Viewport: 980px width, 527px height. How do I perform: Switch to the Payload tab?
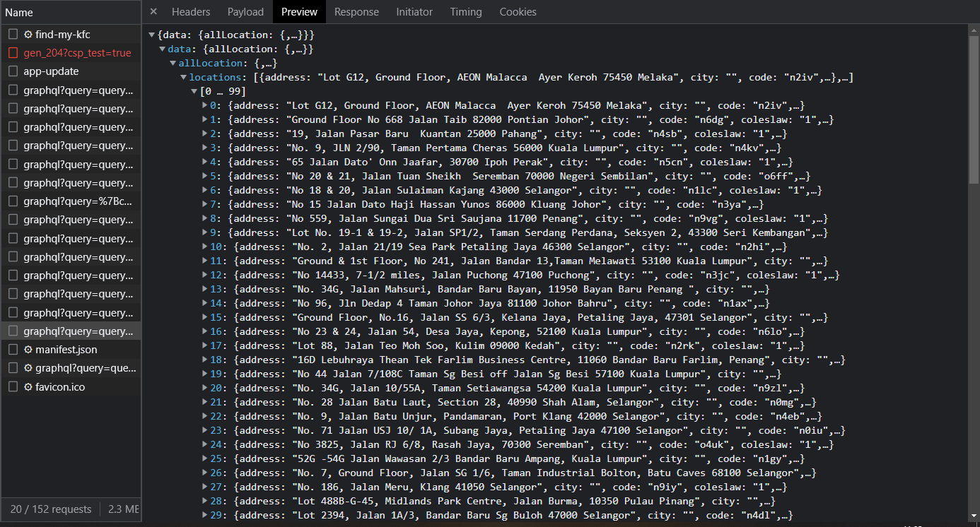(x=245, y=11)
